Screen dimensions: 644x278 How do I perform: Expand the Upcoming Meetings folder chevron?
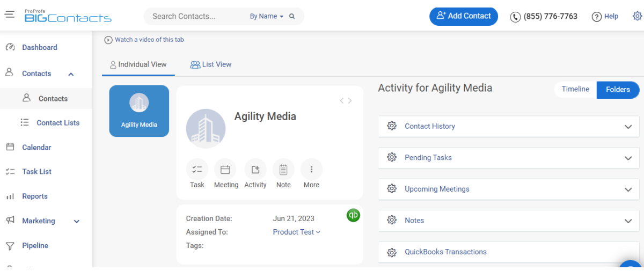tap(628, 189)
